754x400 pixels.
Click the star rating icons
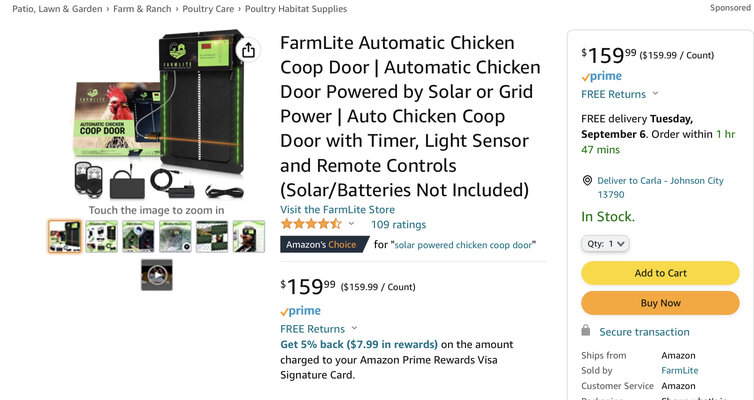click(311, 224)
